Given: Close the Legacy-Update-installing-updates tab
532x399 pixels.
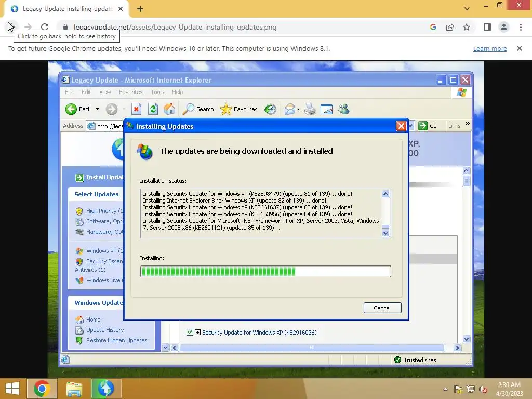Looking at the screenshot, I should click(121, 9).
